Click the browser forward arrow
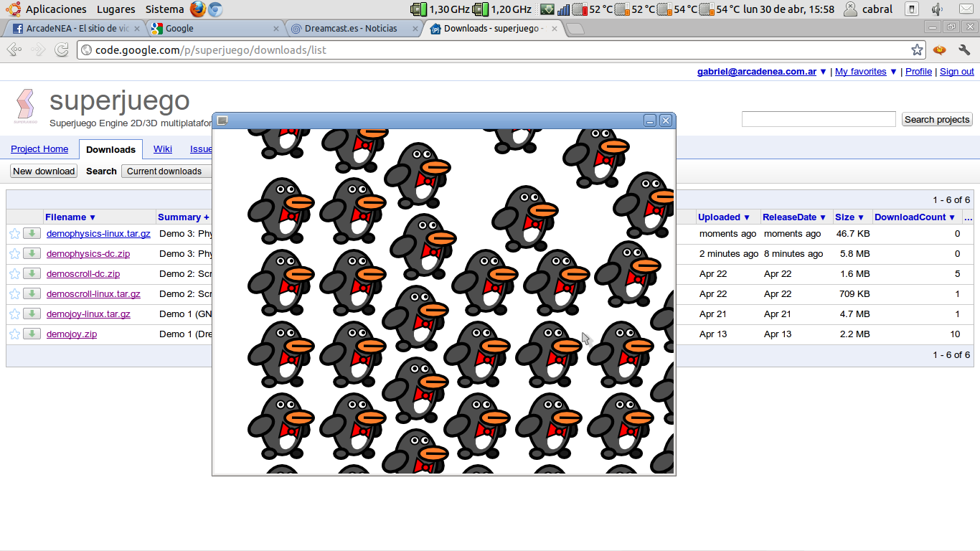Viewport: 980px width, 551px height. coord(38,50)
